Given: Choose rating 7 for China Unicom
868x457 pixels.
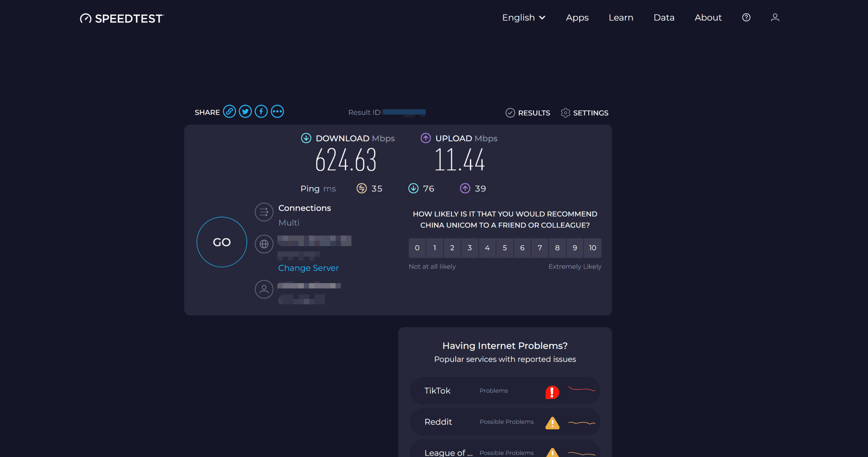Looking at the screenshot, I should tap(540, 248).
